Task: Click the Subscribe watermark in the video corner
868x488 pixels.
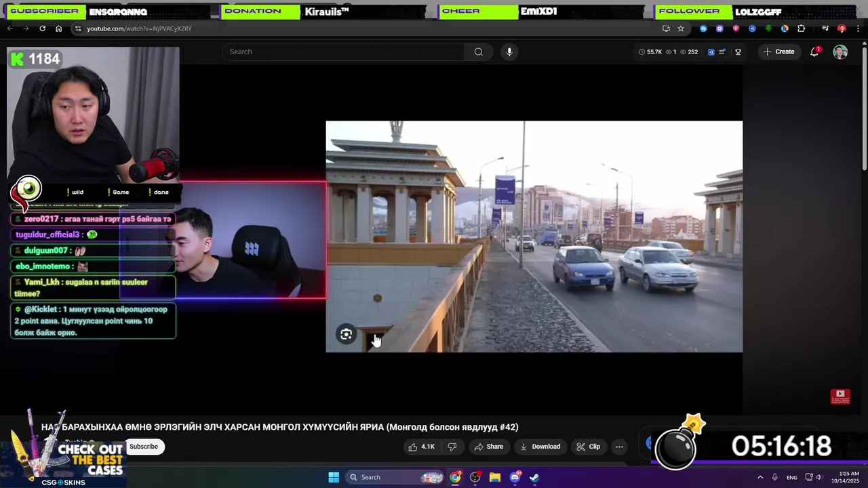Action: [840, 396]
